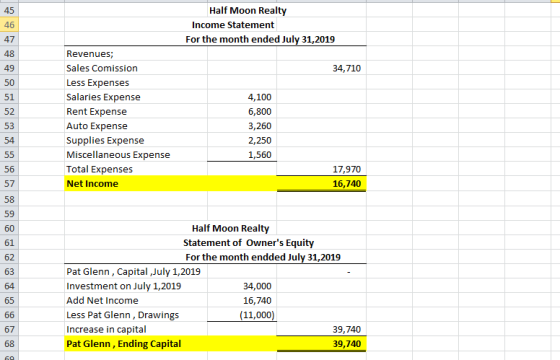Click the Sales Comission label cell

coord(102,68)
